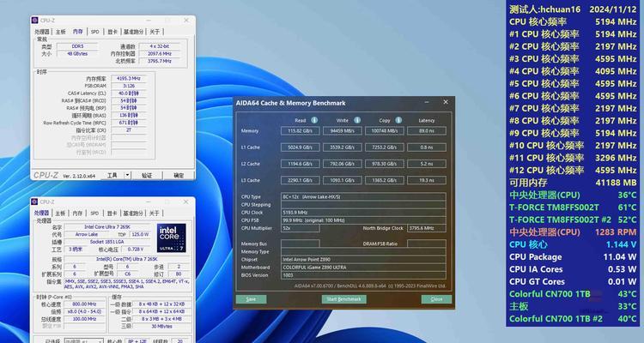Click the Memory Write value 94459 MB/s

tap(343, 131)
